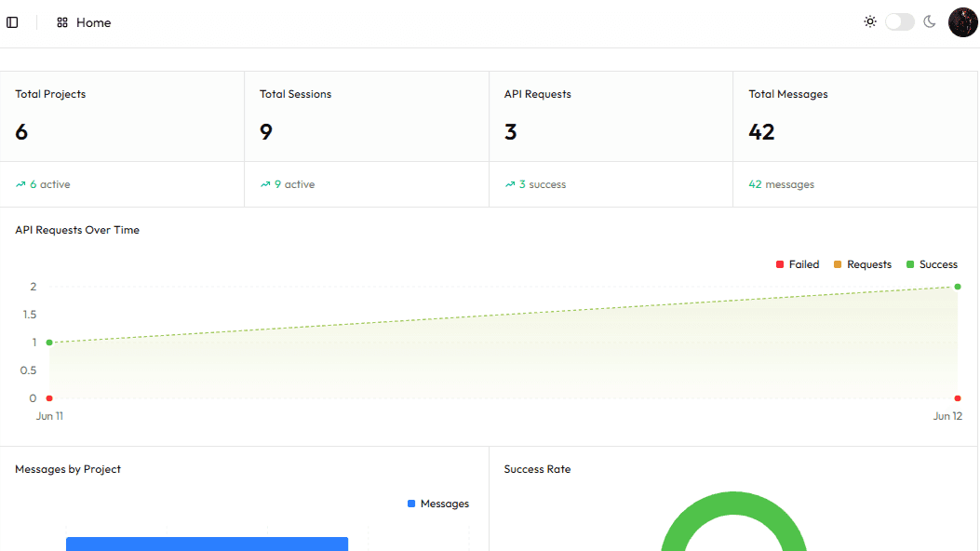This screenshot has width=980, height=551.
Task: Click the Success data point on Jun 12
Action: (x=958, y=287)
